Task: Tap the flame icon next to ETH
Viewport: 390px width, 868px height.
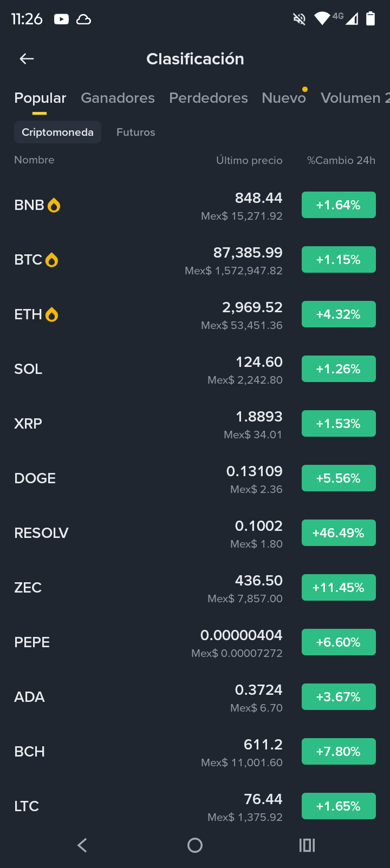Action: click(51, 314)
